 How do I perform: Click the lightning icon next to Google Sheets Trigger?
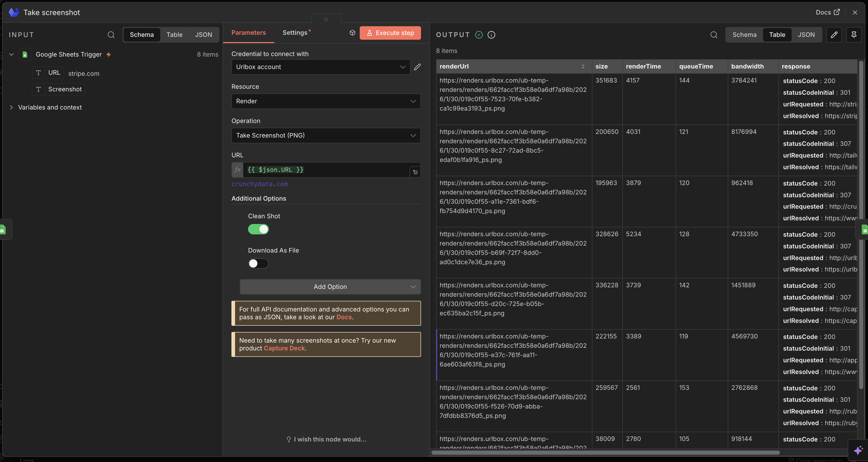pos(109,54)
